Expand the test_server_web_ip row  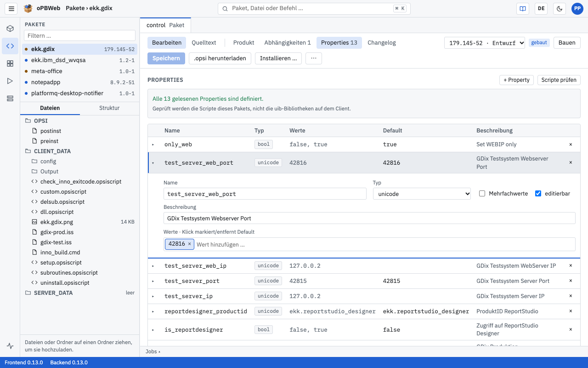tap(153, 266)
